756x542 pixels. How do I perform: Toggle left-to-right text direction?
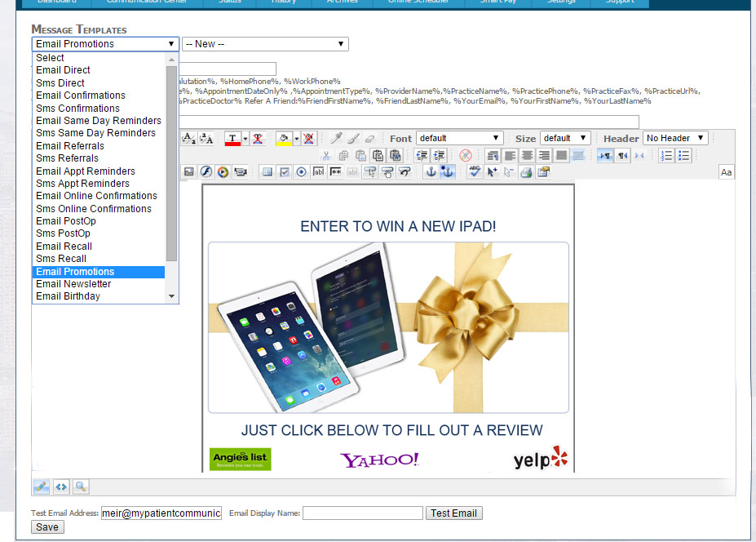tap(605, 155)
